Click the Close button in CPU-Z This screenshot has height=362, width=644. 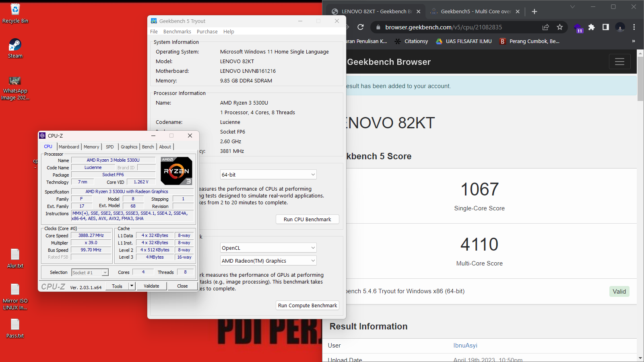(x=182, y=286)
